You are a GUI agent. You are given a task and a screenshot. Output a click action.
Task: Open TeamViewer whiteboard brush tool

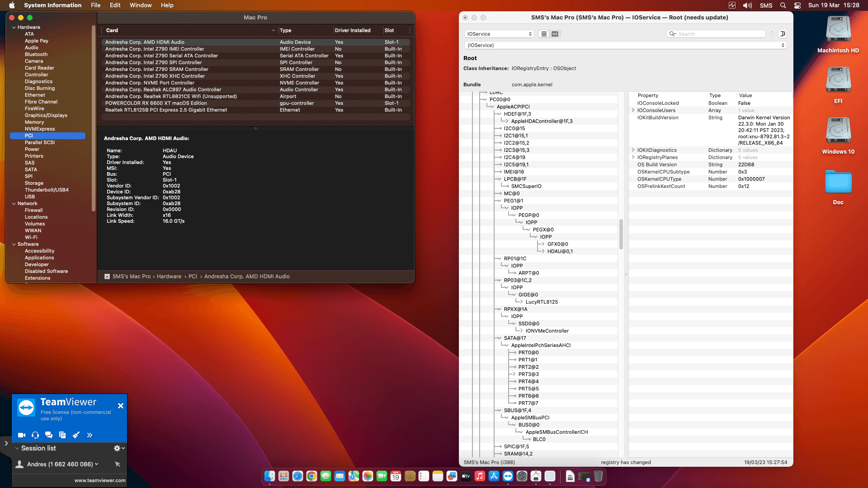76,435
